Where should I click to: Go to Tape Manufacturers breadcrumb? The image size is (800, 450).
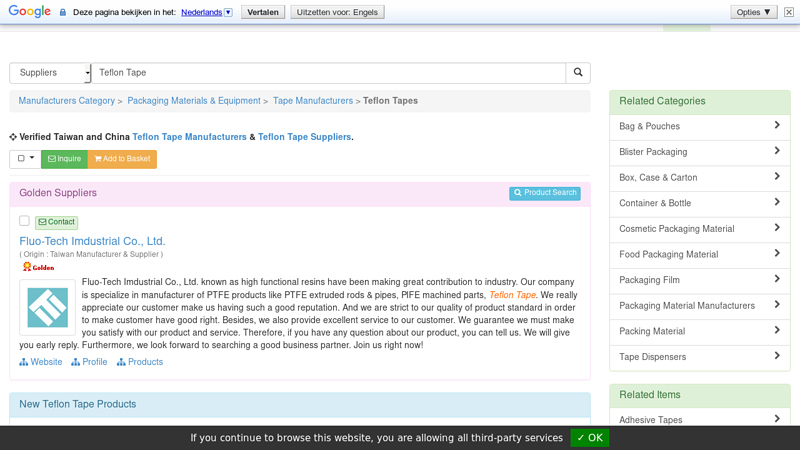(x=313, y=101)
